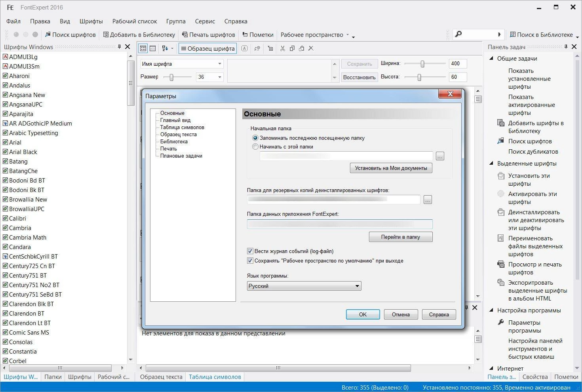This screenshot has width=582, height=392.
Task: Switch to the Таблица символов tab
Action: pyautogui.click(x=215, y=377)
